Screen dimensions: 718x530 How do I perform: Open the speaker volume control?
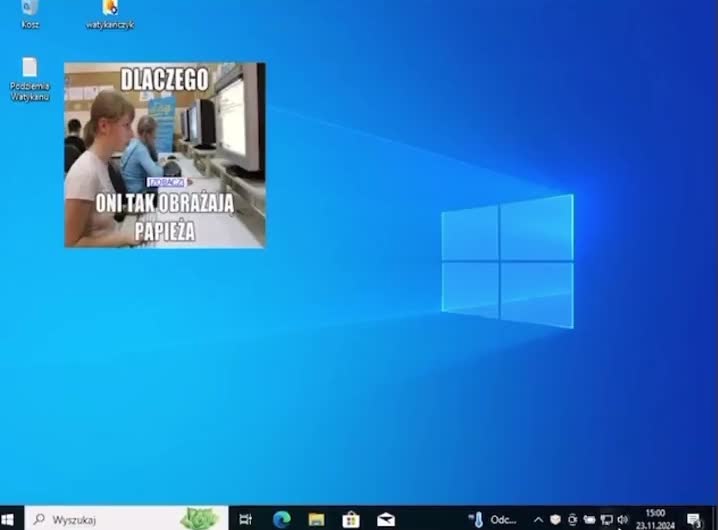click(622, 519)
